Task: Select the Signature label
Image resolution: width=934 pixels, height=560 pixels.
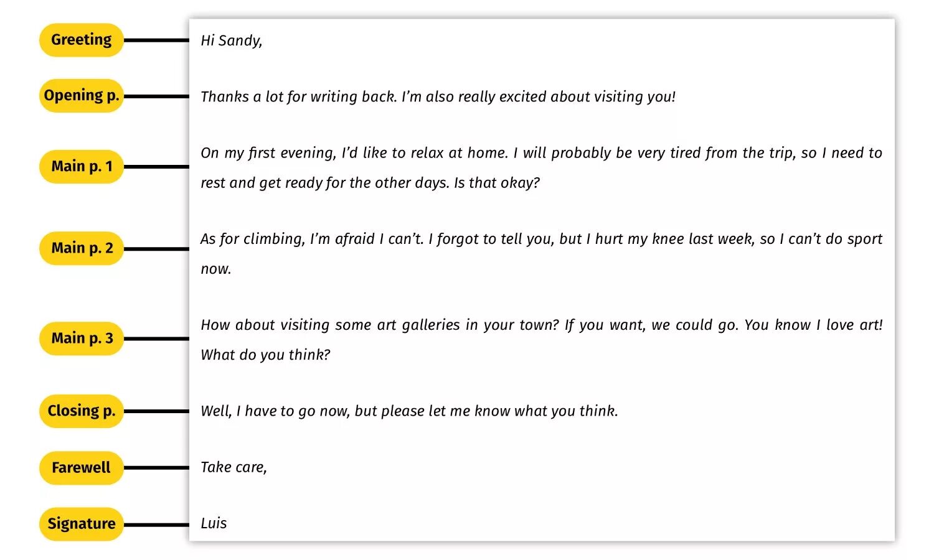Action: 81,524
